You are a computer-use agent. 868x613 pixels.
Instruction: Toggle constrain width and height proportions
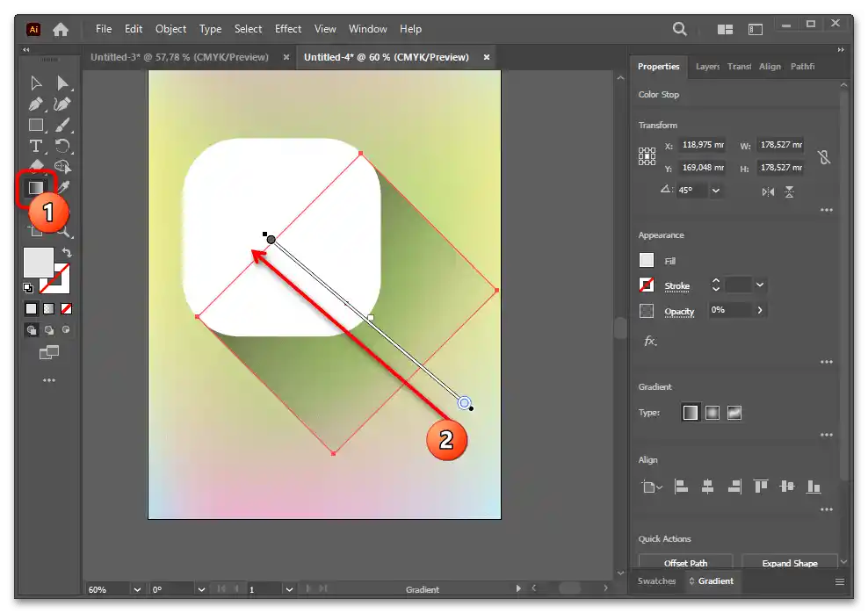823,157
